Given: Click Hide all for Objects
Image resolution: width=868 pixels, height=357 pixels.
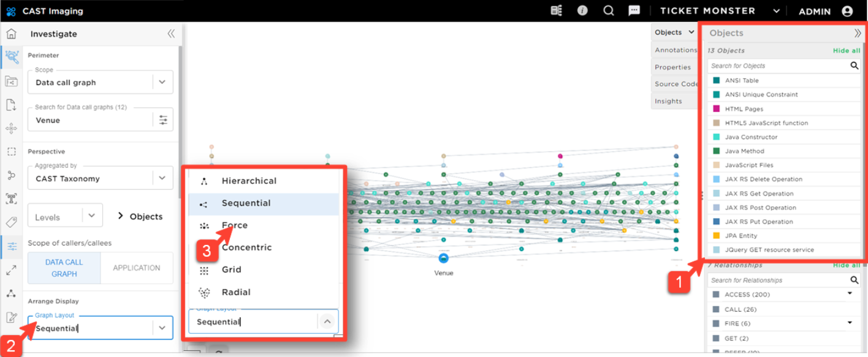Looking at the screenshot, I should [x=846, y=51].
